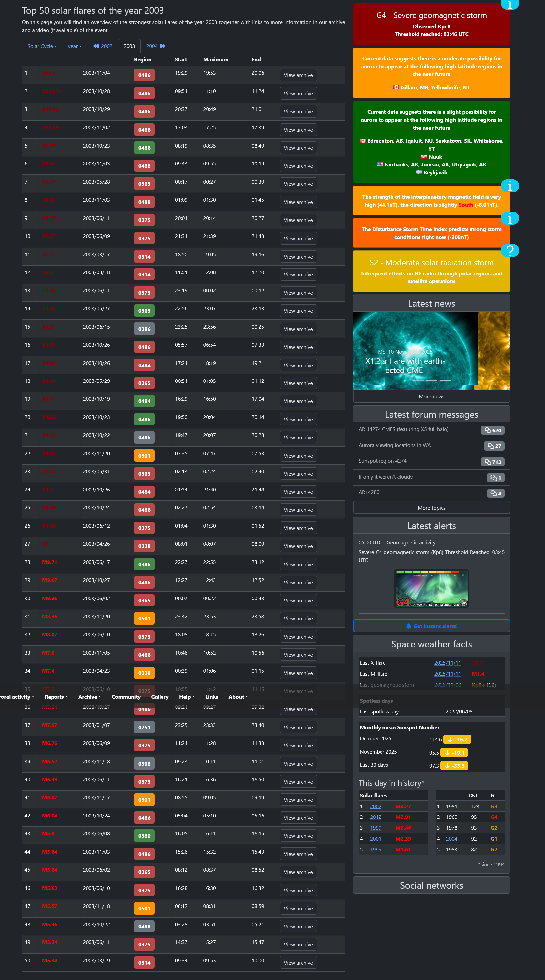The height and width of the screenshot is (980, 545).
Task: Click the info icon on the interplanetary magnetic field alert
Action: click(x=510, y=186)
